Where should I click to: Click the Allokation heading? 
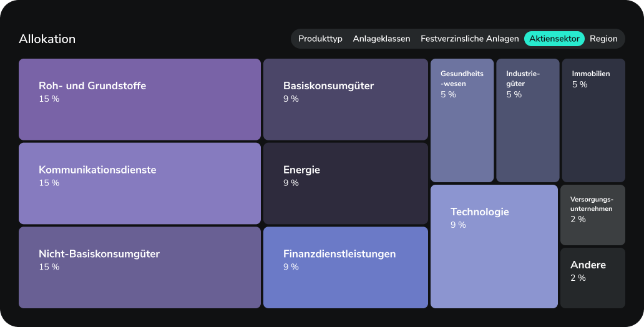point(47,39)
